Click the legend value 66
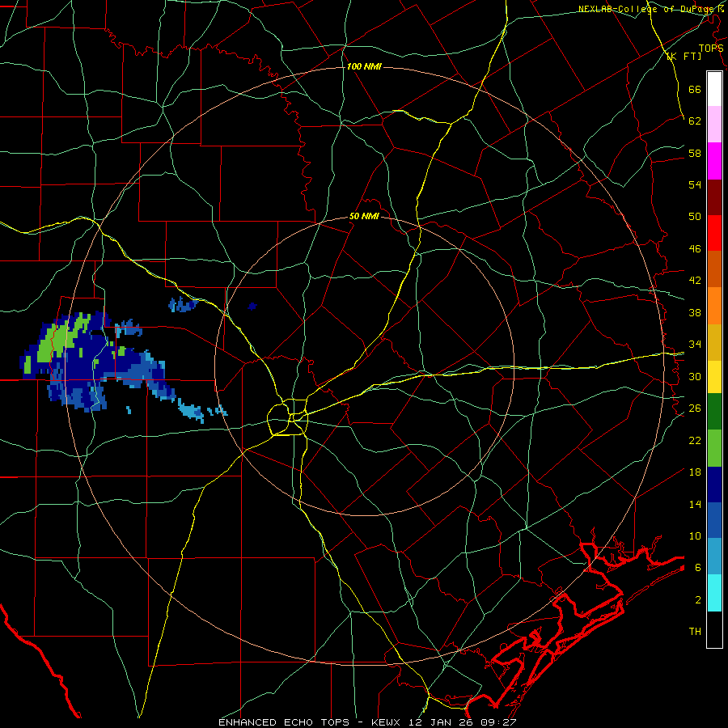 coord(695,89)
